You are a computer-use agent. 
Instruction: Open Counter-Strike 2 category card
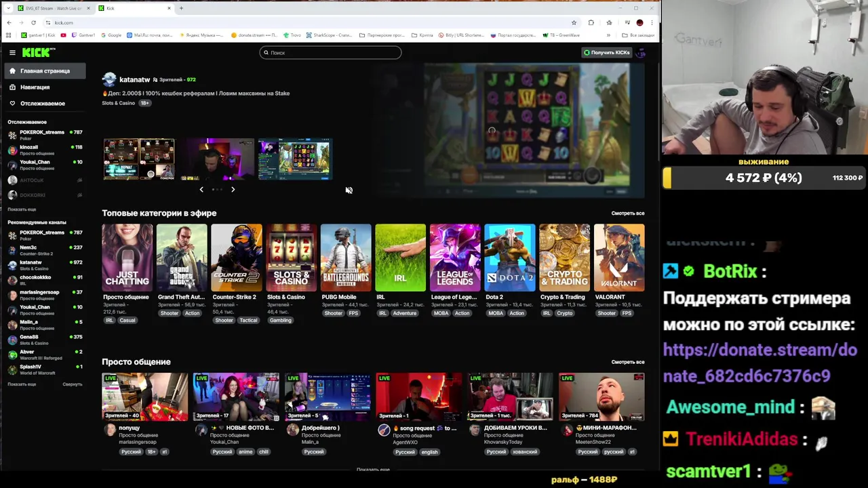tap(236, 258)
